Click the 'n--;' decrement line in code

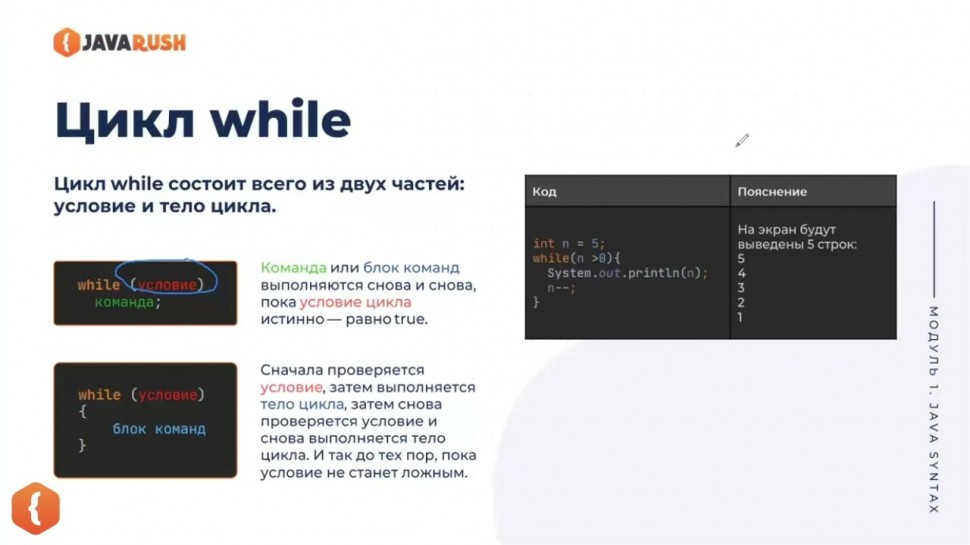point(561,287)
